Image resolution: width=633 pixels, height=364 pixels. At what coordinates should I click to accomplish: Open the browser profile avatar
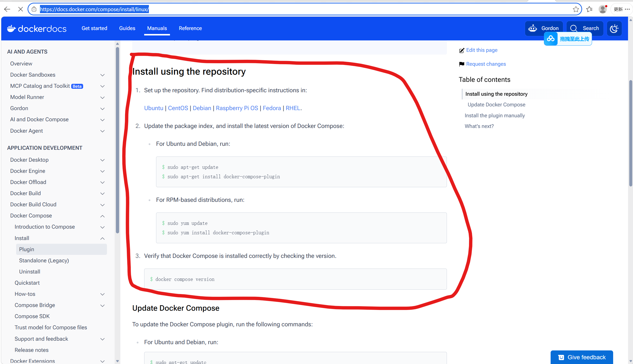[603, 9]
